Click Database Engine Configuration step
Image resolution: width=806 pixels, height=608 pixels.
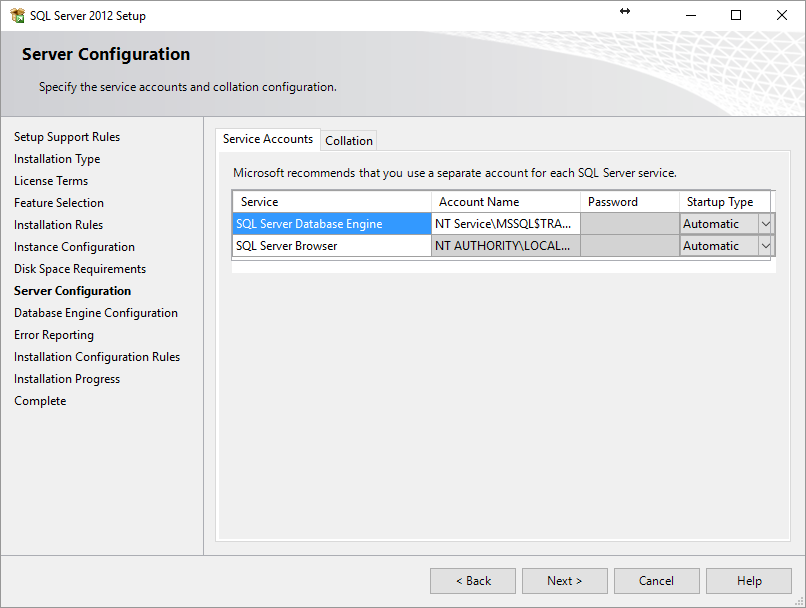[x=96, y=312]
